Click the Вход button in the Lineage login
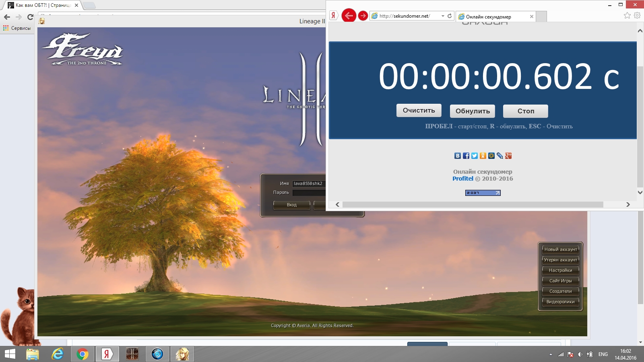The width and height of the screenshot is (644, 362). [292, 205]
